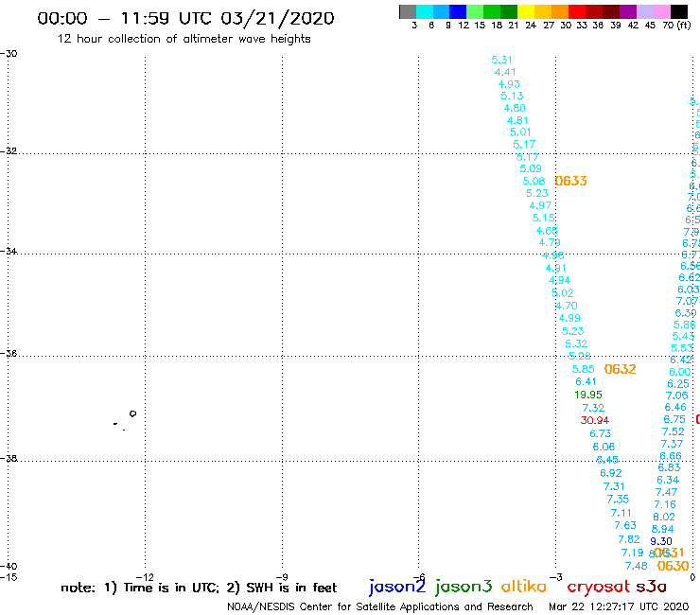Select the 4.80 reading
700x615 pixels.
coord(515,108)
